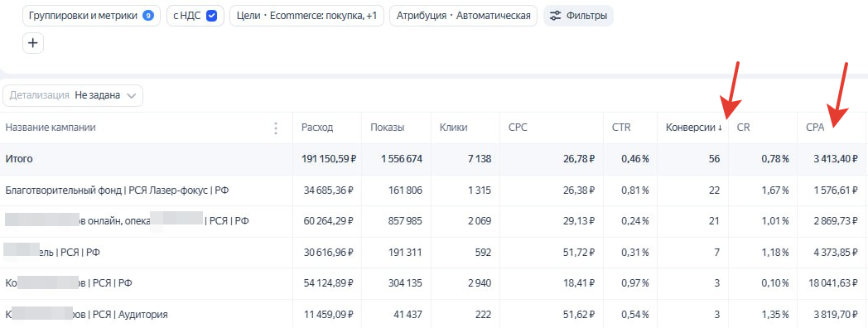Select the Благотворительный фонд РСЯ Лазер-фокус campaign
Viewport: 868px width, 328px height.
[x=118, y=191]
